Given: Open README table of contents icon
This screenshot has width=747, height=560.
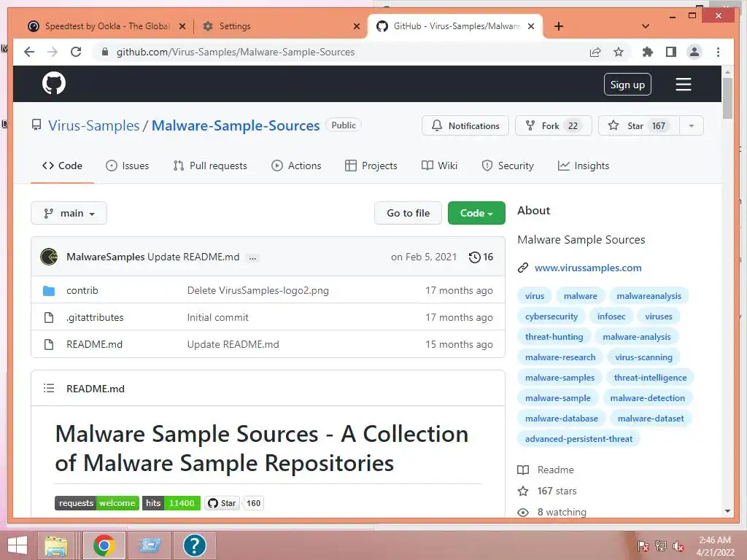Looking at the screenshot, I should click(x=49, y=388).
